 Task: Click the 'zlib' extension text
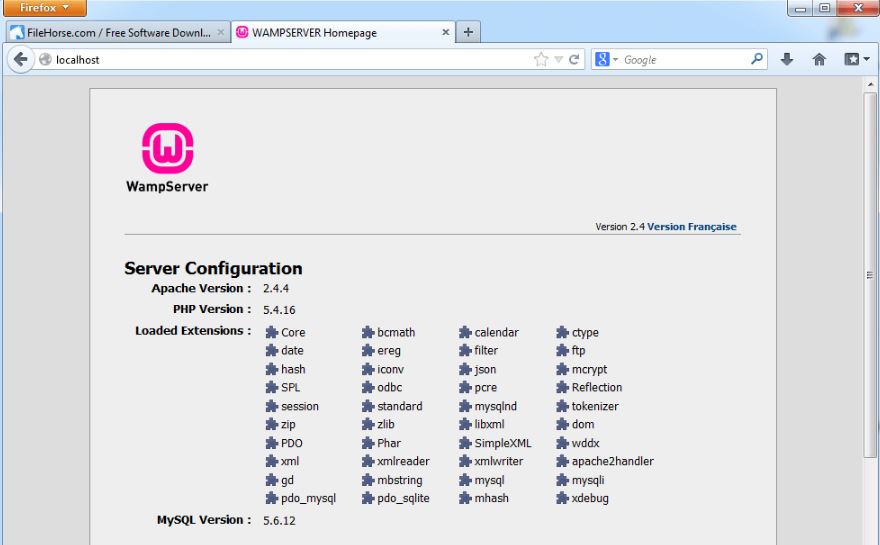pos(386,424)
